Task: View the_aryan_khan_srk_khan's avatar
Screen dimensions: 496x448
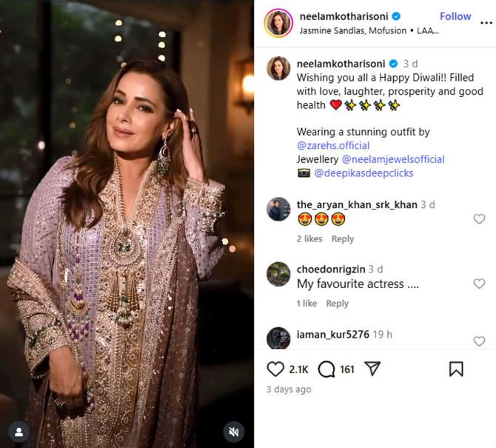Action: click(278, 210)
